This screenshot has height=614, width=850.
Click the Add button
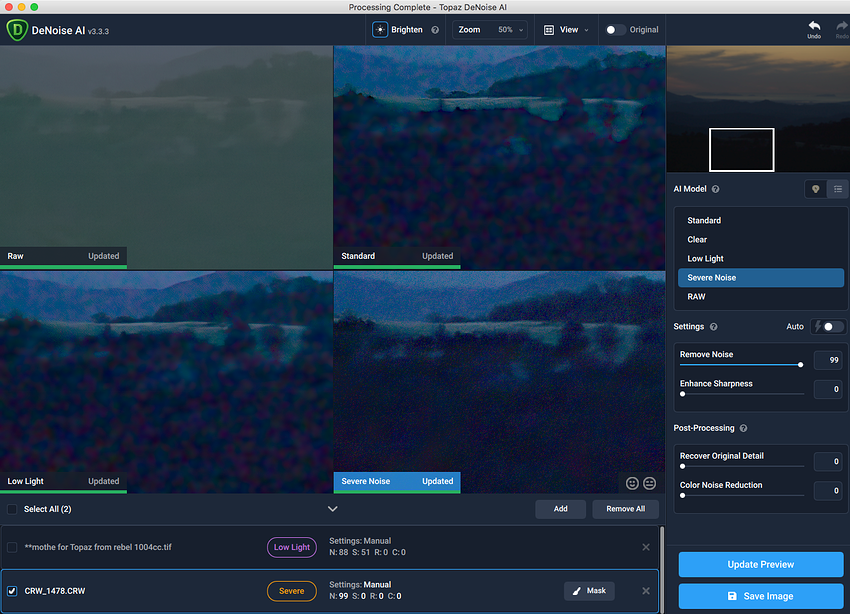pos(561,509)
